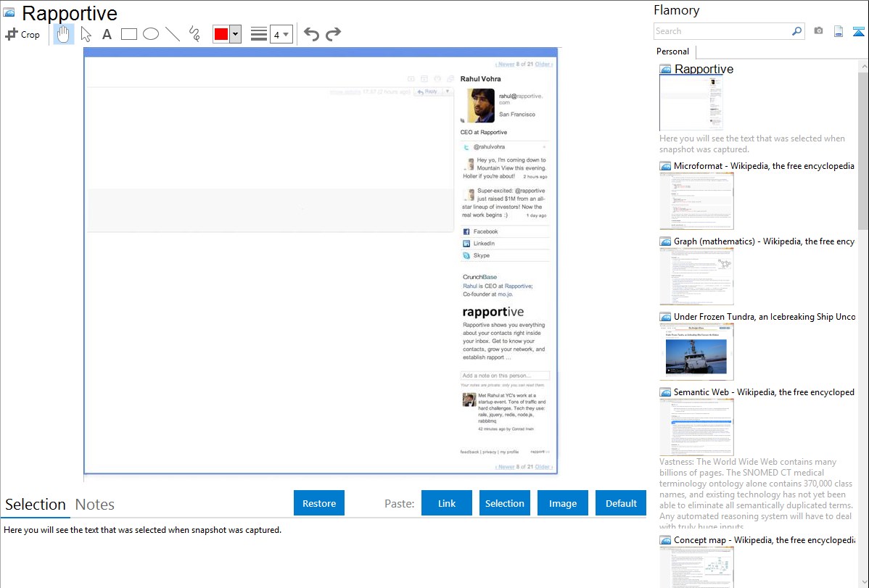869x588 pixels.
Task: Open the color picker dropdown arrow
Action: [235, 34]
